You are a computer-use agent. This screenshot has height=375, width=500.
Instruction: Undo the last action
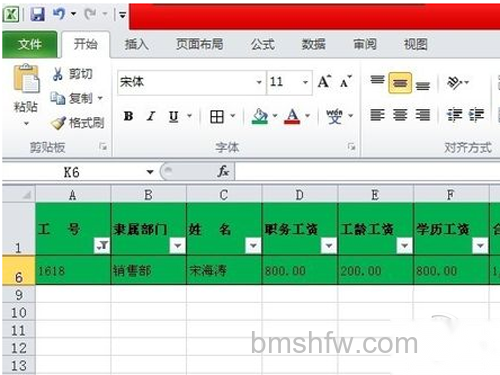(59, 14)
